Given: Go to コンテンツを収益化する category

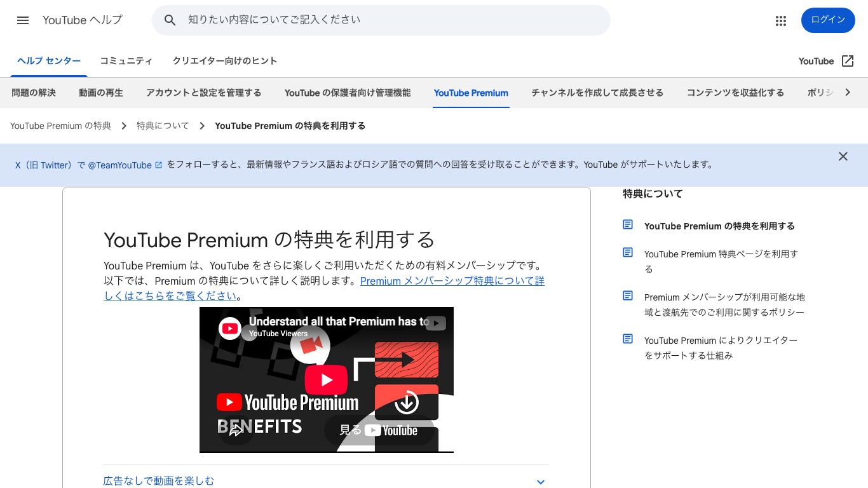Looking at the screenshot, I should pos(735,93).
